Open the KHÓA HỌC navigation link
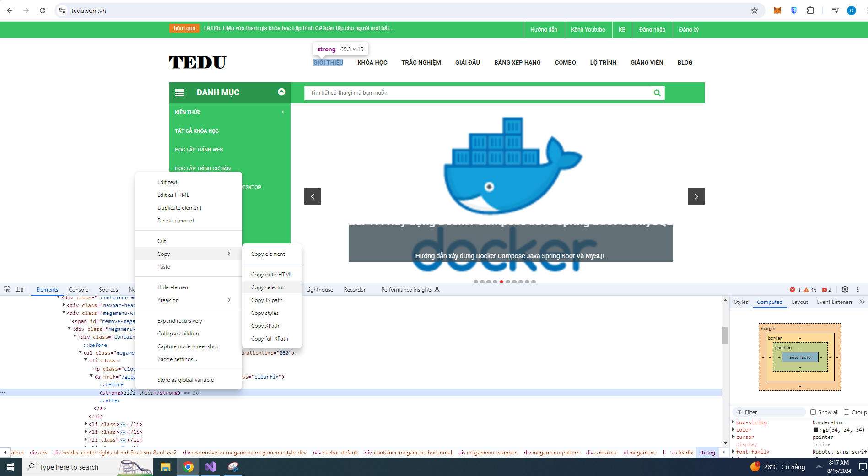The width and height of the screenshot is (868, 476). pos(372,63)
